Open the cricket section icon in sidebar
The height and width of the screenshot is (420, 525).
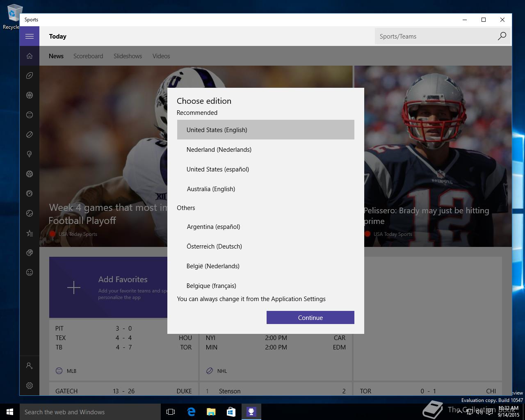30,253
